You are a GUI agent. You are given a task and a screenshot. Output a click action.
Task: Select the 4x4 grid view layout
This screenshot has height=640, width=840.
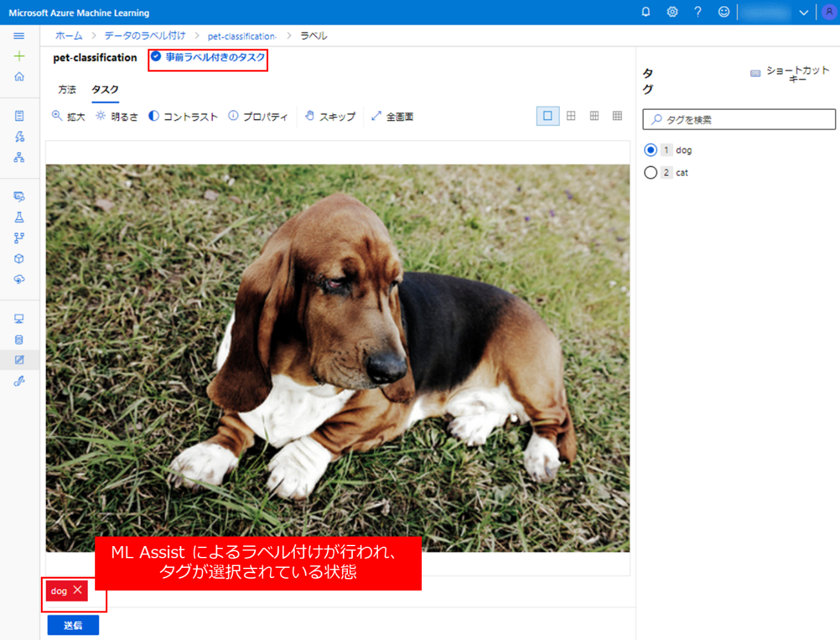click(x=617, y=116)
